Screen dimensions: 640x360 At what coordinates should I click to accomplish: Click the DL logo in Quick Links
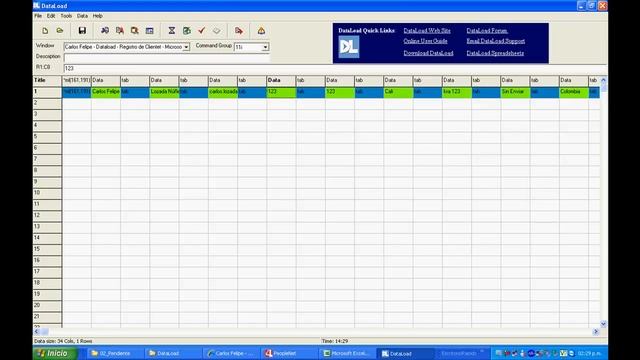349,47
